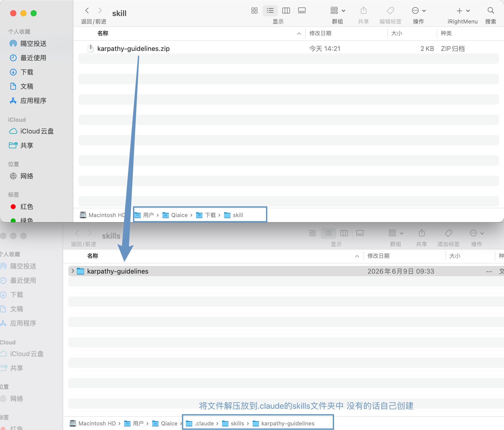Screen dimensions: 504x430
Task: Switch to column view in skill window
Action: 286,10
